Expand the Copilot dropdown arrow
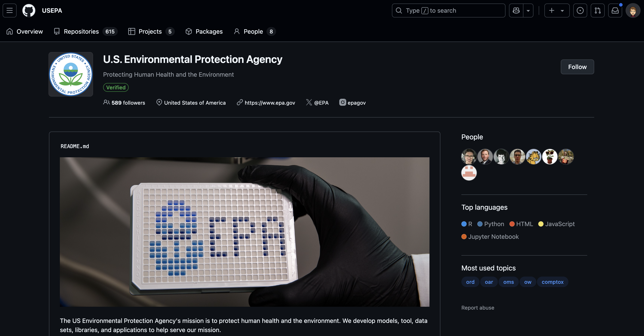The image size is (644, 336). coord(528,10)
